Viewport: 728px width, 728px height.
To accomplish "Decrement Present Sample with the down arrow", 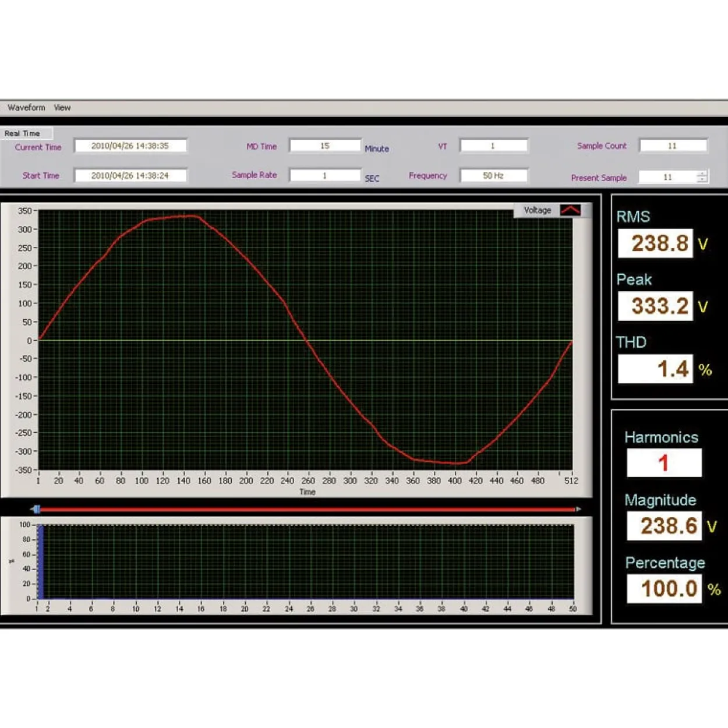I will [x=702, y=180].
